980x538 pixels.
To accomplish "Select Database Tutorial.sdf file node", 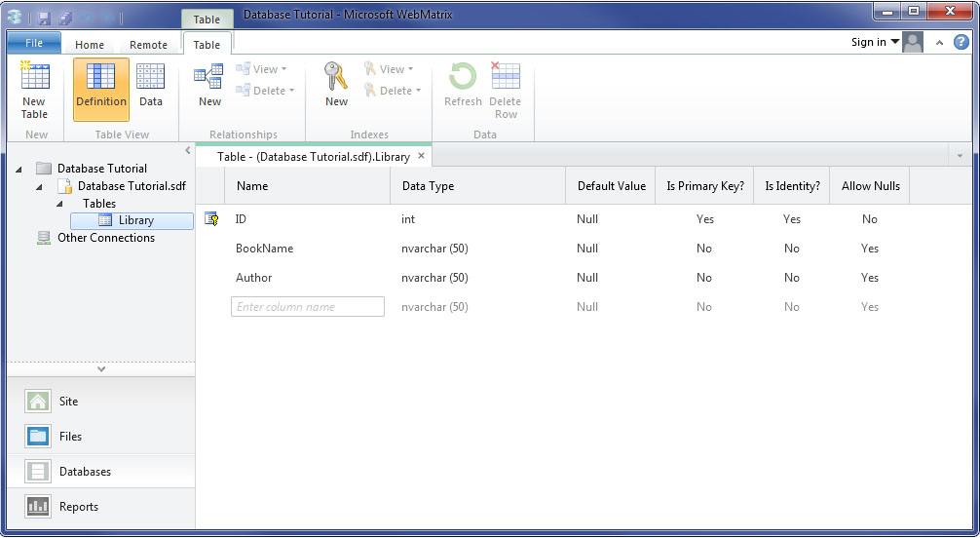I will [x=132, y=186].
